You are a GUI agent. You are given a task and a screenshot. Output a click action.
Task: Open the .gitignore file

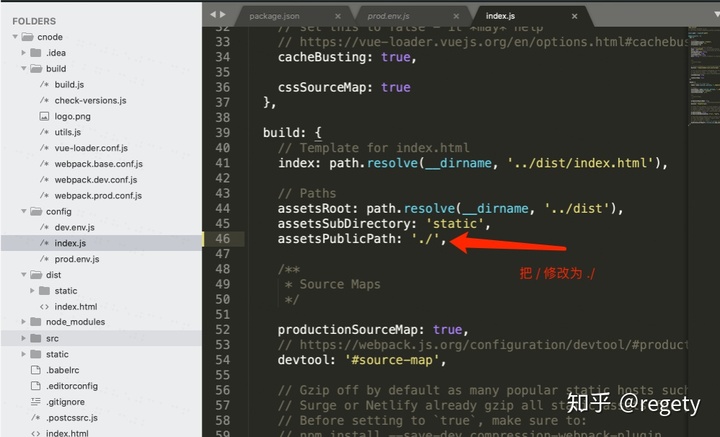coord(65,402)
